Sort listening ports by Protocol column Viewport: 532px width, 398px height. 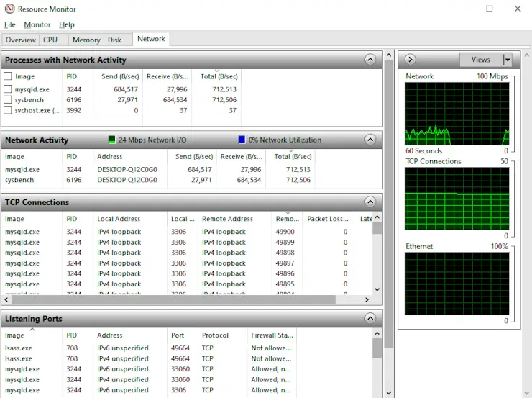click(x=215, y=335)
